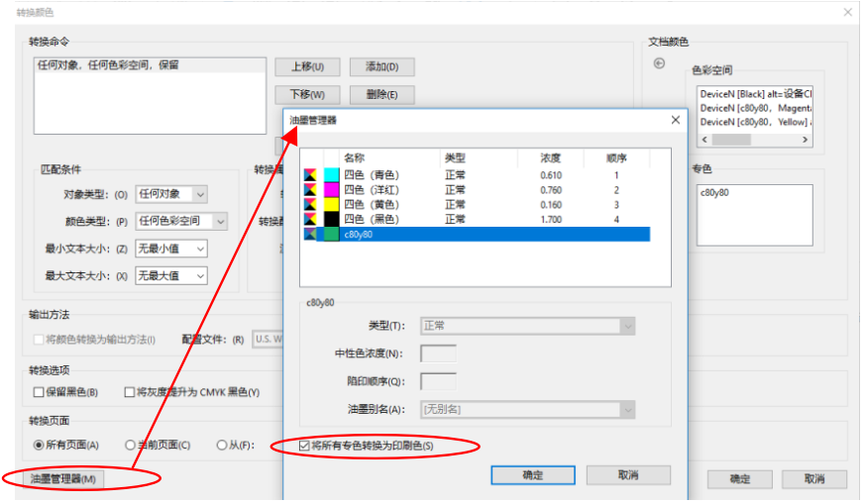Click the right scroll arrow in 色彩空间 list
Viewport: 865px width, 504px height.
click(x=806, y=140)
